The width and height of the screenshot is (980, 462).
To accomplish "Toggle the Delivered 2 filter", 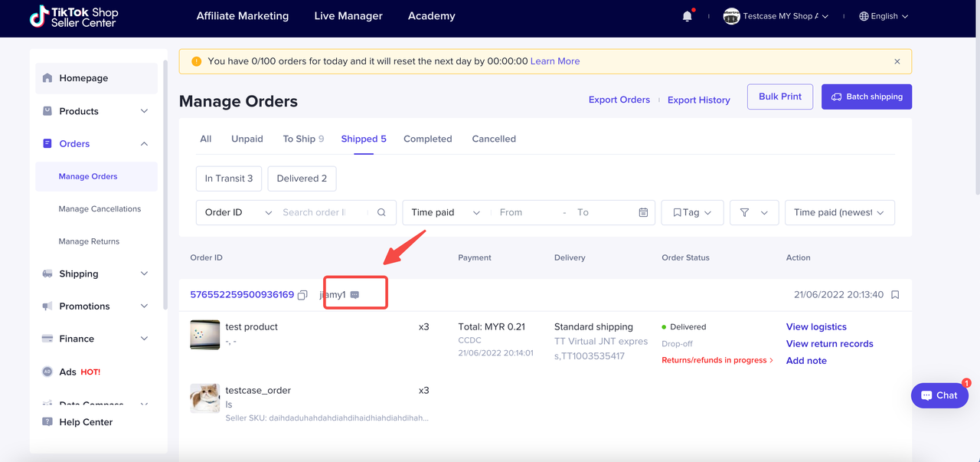I will point(302,179).
